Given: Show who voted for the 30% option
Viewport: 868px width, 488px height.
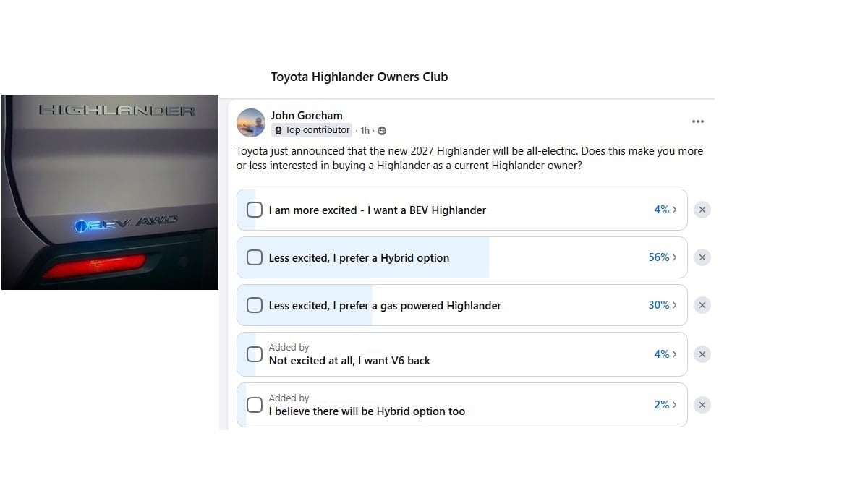Looking at the screenshot, I should (x=663, y=305).
